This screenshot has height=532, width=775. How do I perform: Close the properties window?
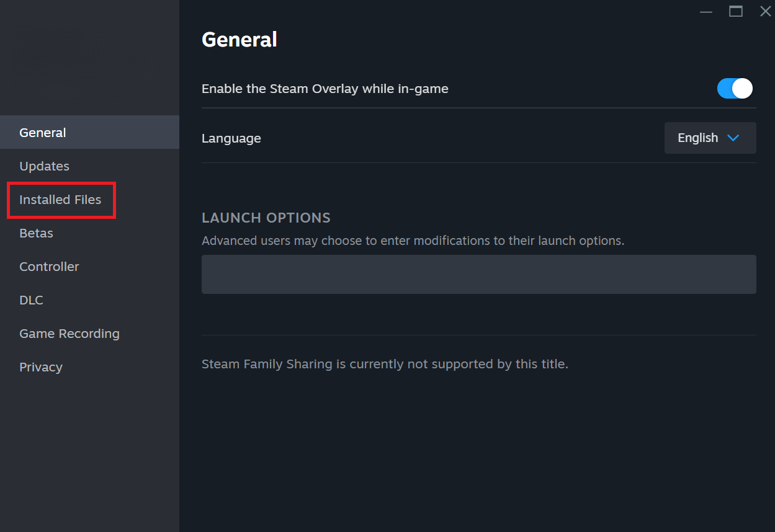[x=766, y=11]
